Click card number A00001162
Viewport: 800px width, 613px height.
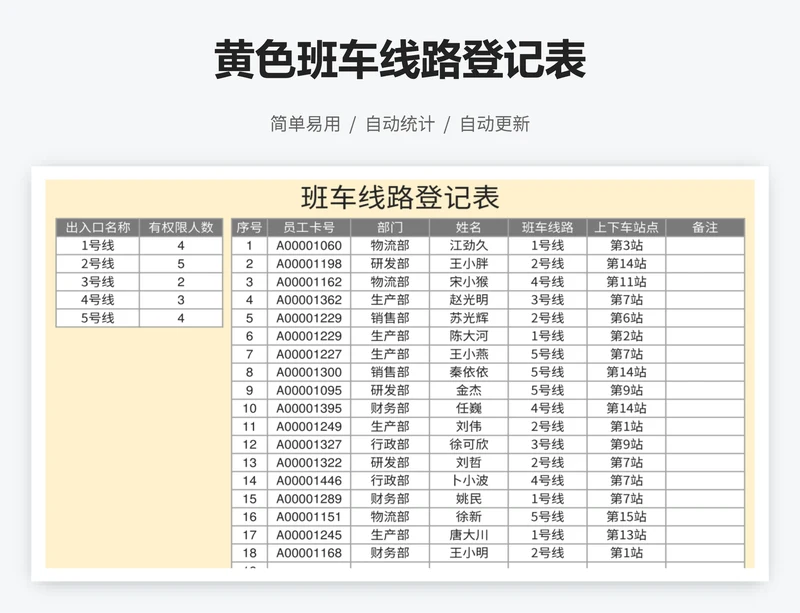point(309,282)
